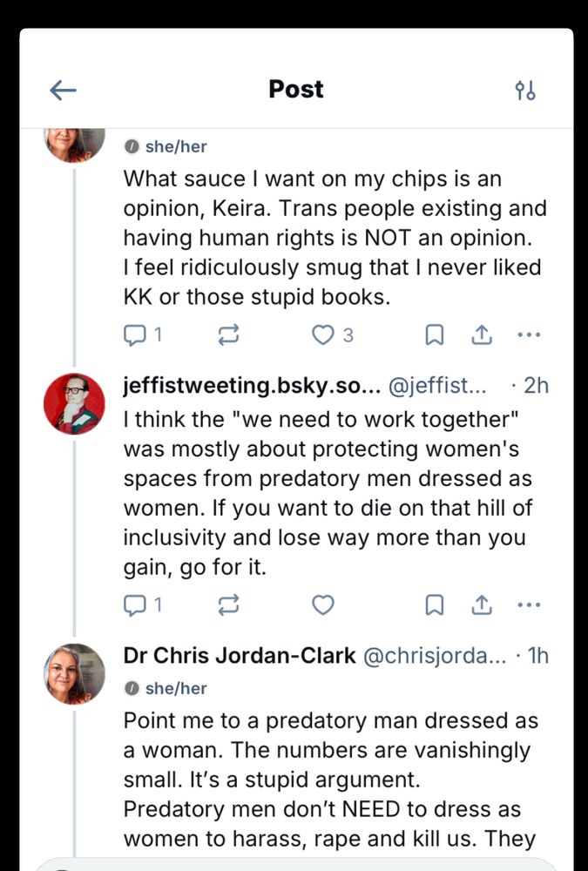Expand the truncated @jeffist handle

click(440, 385)
